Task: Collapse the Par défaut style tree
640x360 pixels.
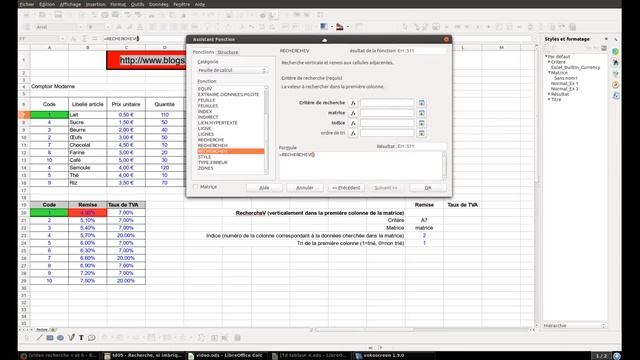Action: tap(546, 57)
